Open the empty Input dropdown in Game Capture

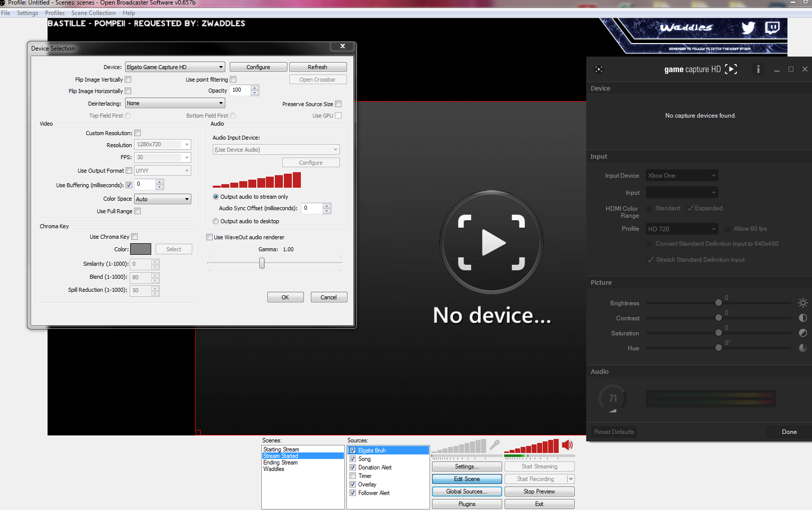[x=682, y=193]
